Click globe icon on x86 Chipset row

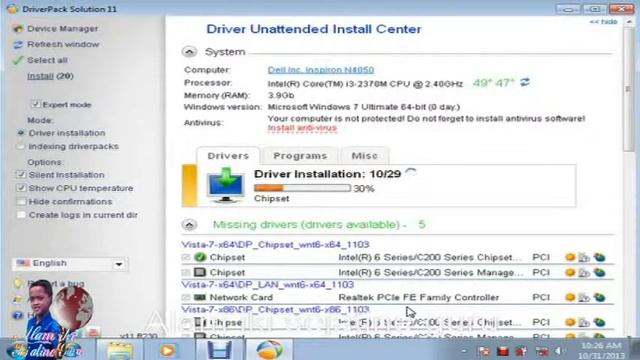click(599, 323)
